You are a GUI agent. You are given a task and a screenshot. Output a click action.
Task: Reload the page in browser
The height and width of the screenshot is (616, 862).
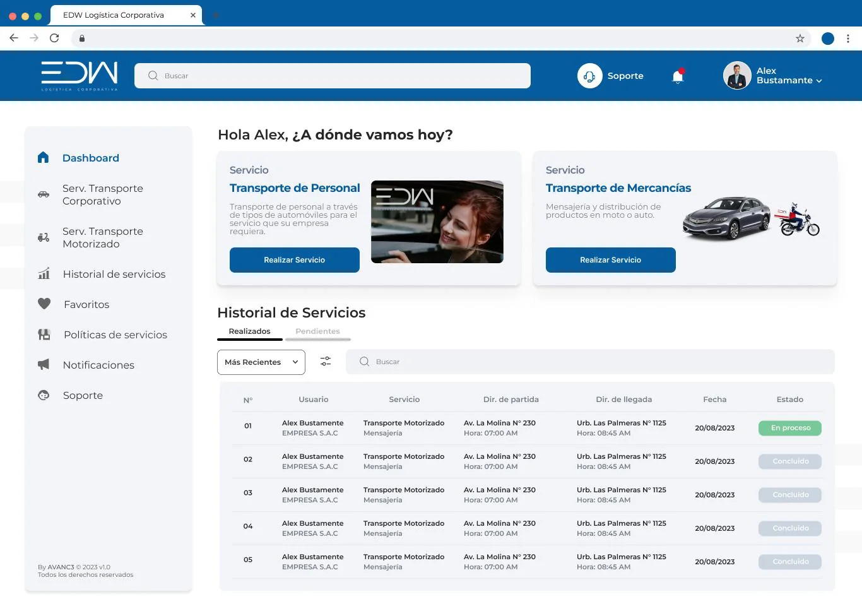(54, 38)
